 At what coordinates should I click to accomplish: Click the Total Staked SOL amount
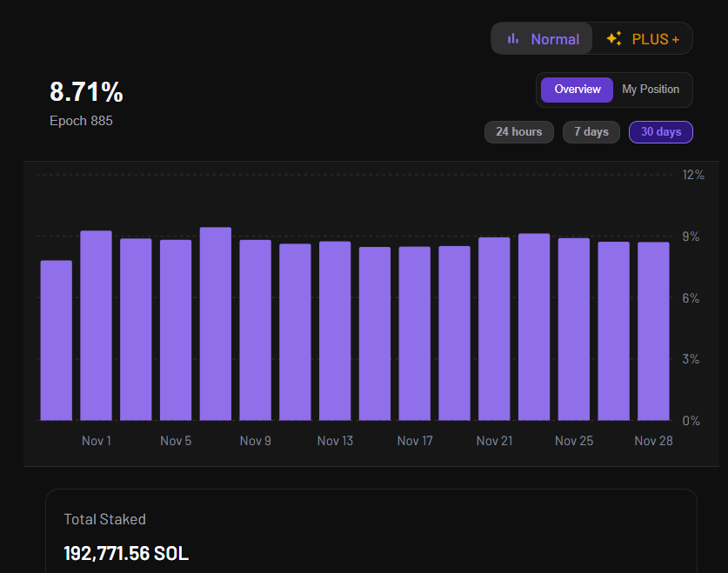tap(126, 553)
